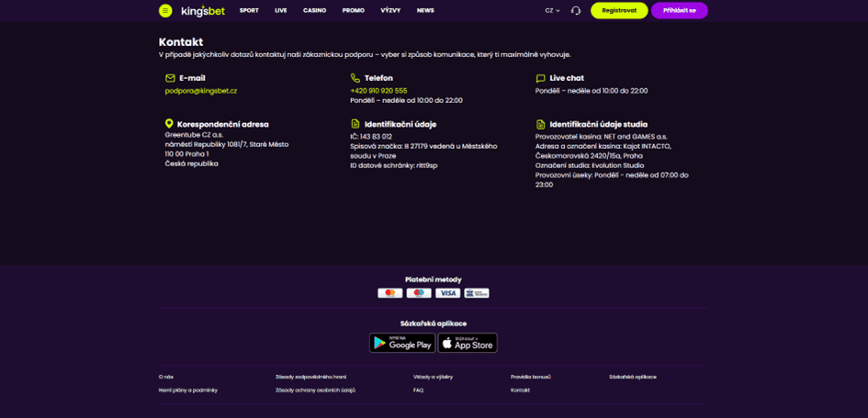Open Zásady zodpovědného hraní footer link
868x418 pixels.
[310, 377]
